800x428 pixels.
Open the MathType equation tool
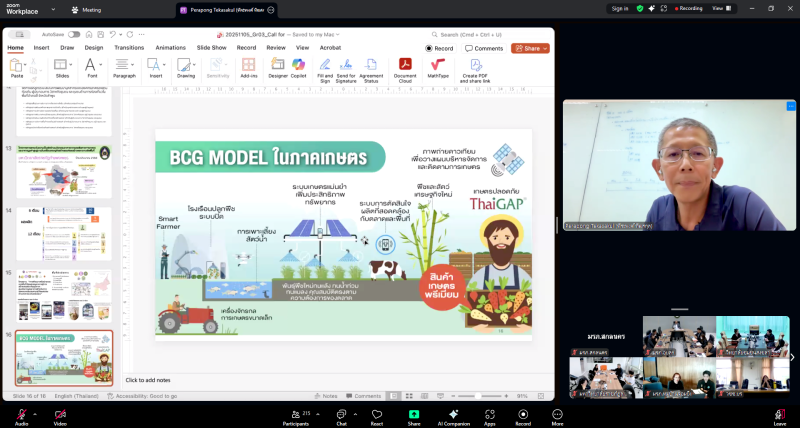pos(438,66)
